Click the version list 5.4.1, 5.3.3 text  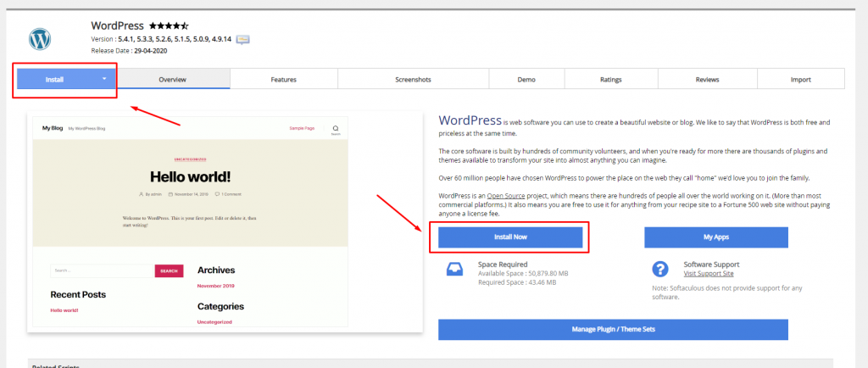coord(175,39)
